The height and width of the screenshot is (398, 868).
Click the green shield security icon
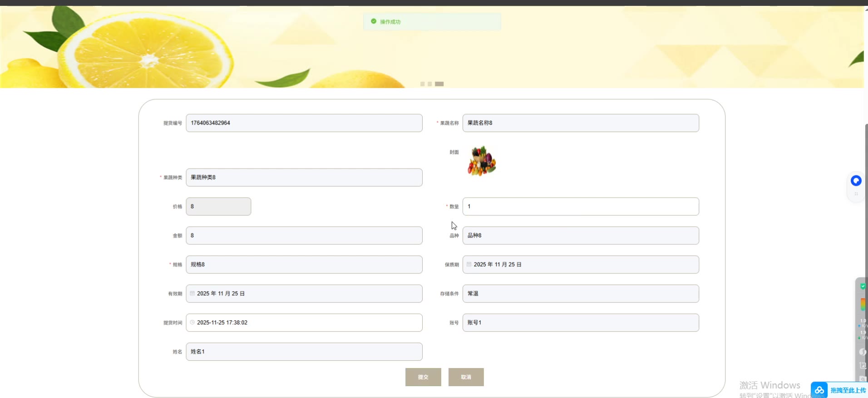coord(863,286)
